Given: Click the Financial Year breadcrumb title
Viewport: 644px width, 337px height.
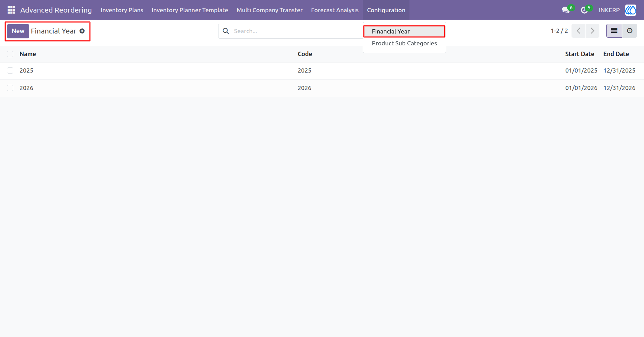Looking at the screenshot, I should pyautogui.click(x=54, y=31).
